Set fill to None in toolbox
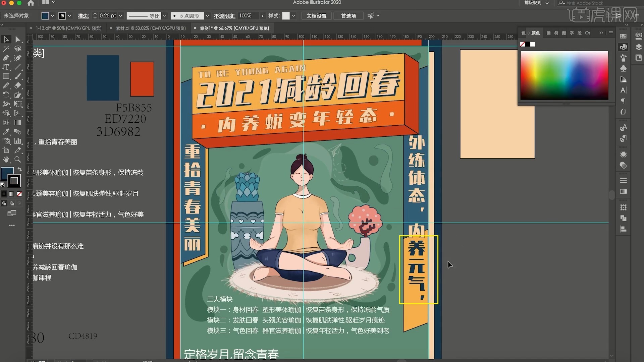Screen dimensions: 644x362 19,194
